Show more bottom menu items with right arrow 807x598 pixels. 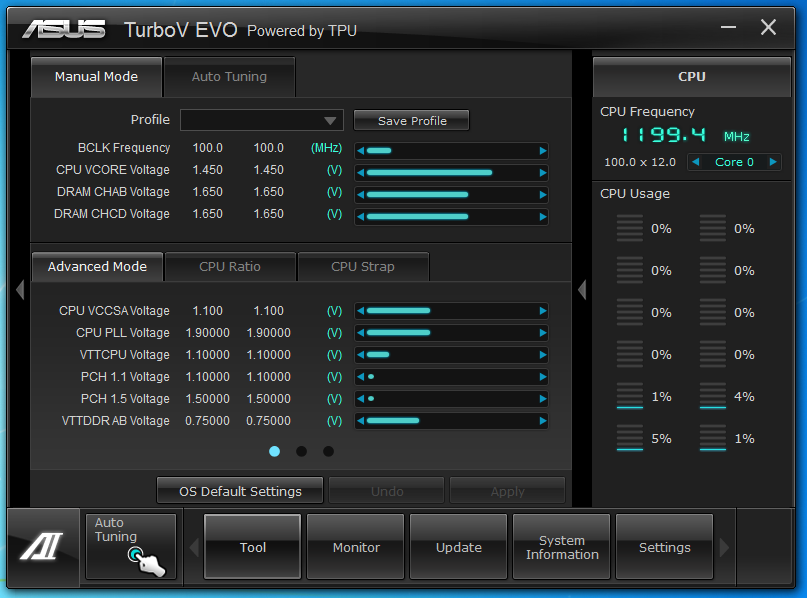724,547
